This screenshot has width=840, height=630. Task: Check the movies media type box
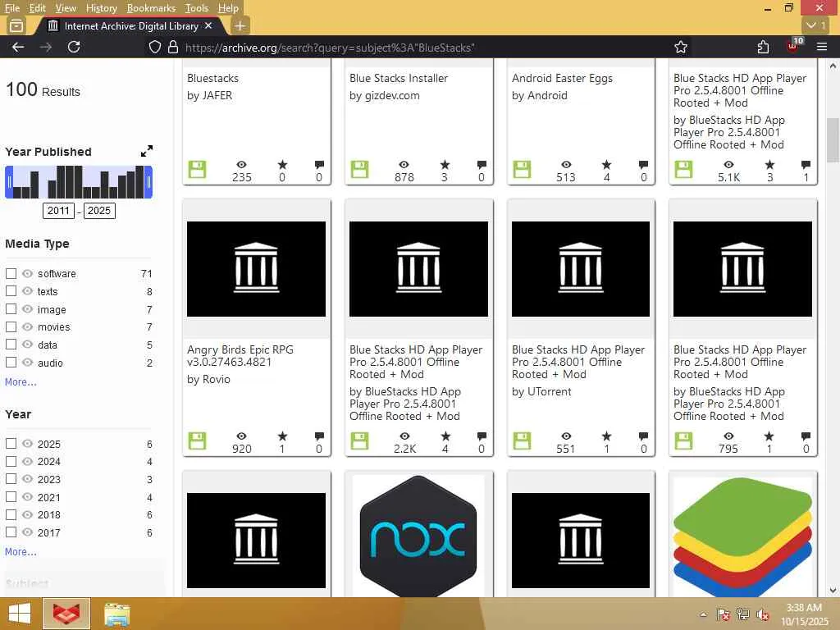coord(11,326)
